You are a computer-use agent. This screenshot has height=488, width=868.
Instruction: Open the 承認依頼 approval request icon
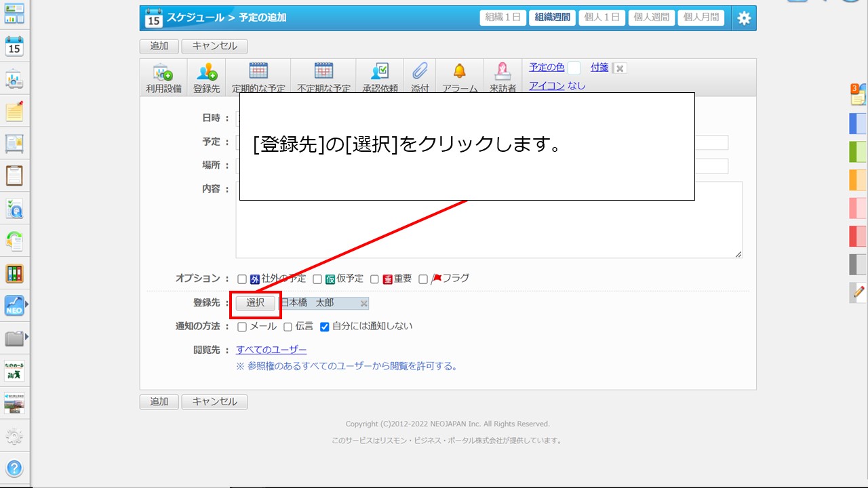click(x=380, y=77)
